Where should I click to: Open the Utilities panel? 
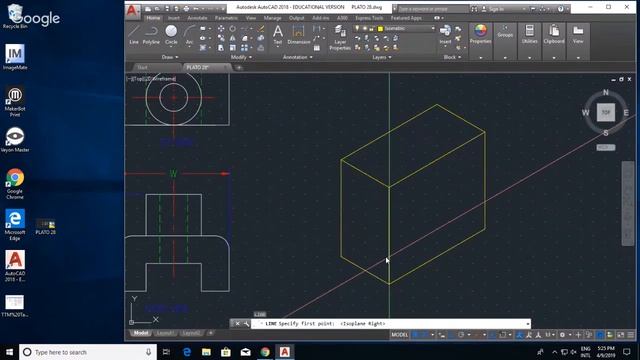529,34
